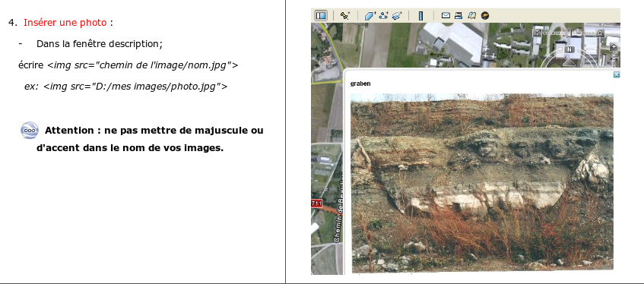Click the red 711 road marker
The width and height of the screenshot is (644, 284).
coord(316,204)
